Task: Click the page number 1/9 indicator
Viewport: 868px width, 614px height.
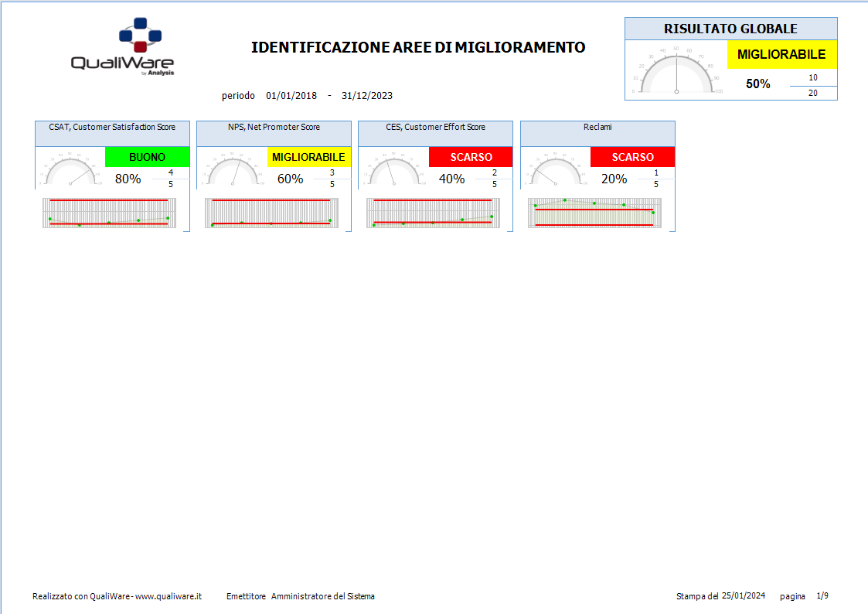Action: pyautogui.click(x=822, y=596)
